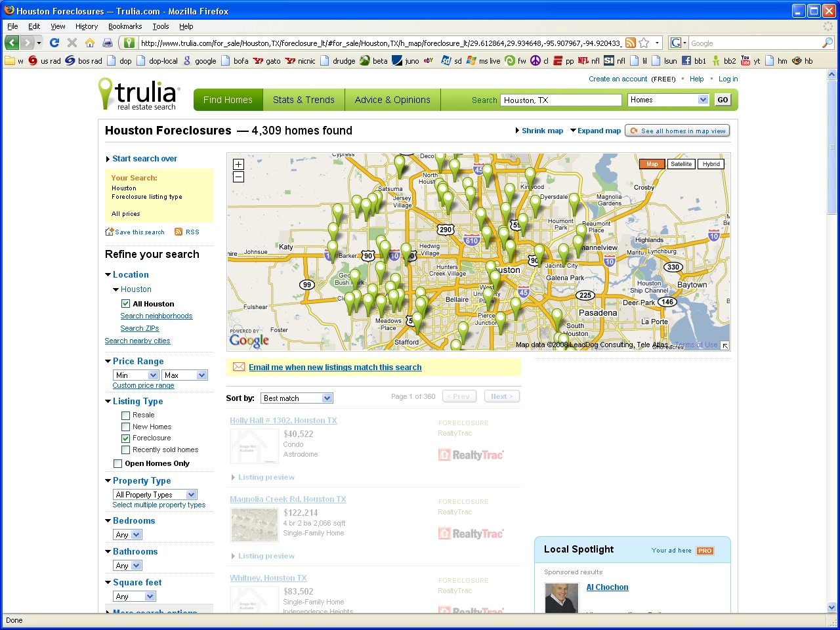840x630 pixels.
Task: Enable the Open Homes Only checkbox
Action: click(x=118, y=463)
